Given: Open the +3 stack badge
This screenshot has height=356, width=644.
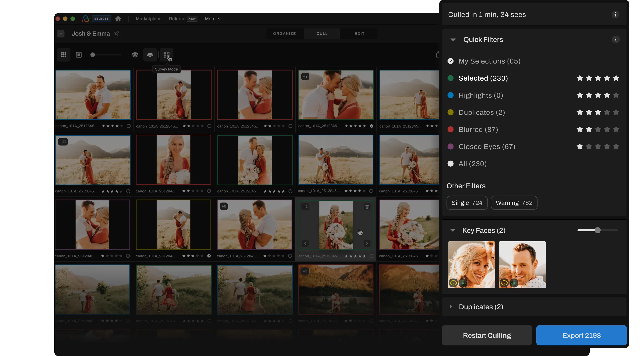Looking at the screenshot, I should [x=305, y=271].
